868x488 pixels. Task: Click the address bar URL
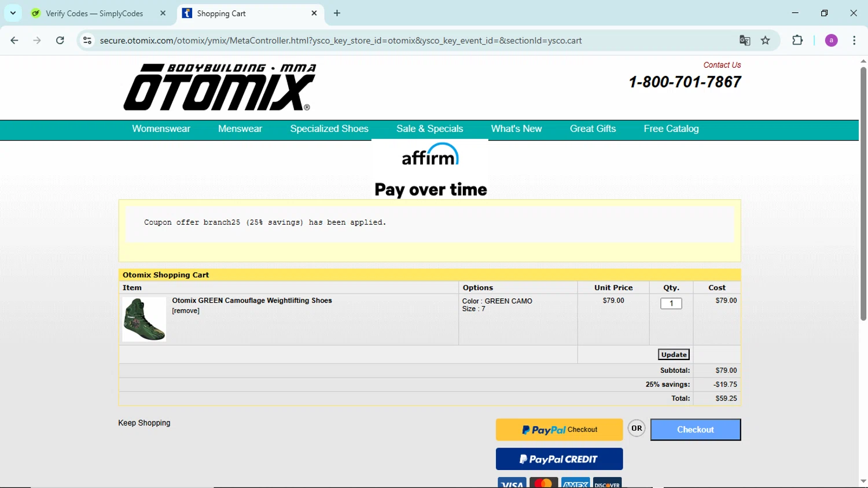(x=340, y=41)
